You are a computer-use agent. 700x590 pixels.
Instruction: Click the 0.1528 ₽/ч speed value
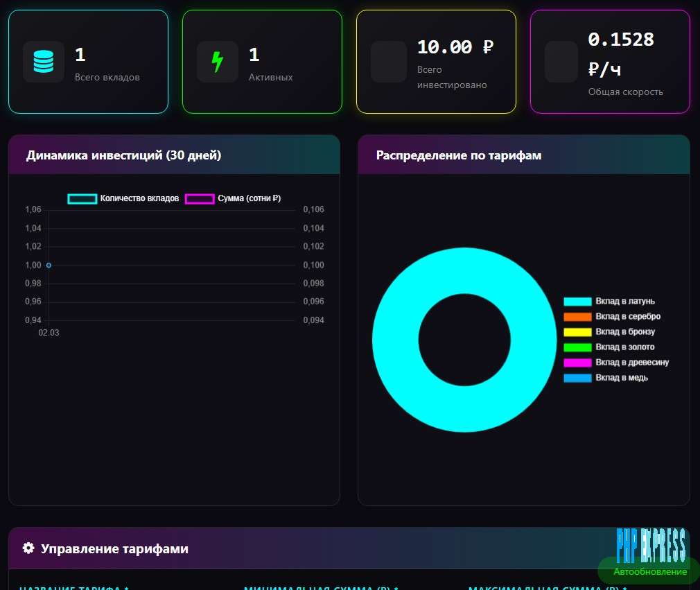click(x=621, y=54)
